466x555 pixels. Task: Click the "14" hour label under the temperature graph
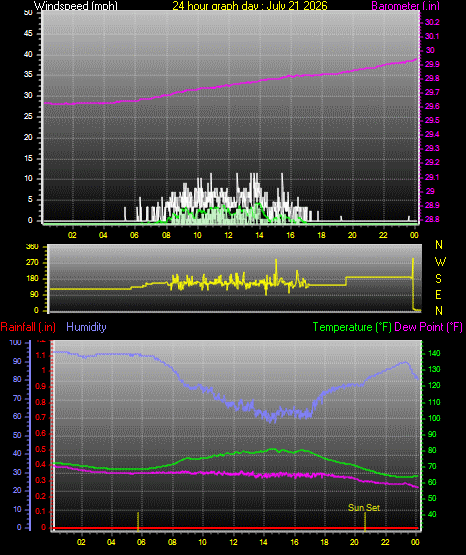(264, 542)
